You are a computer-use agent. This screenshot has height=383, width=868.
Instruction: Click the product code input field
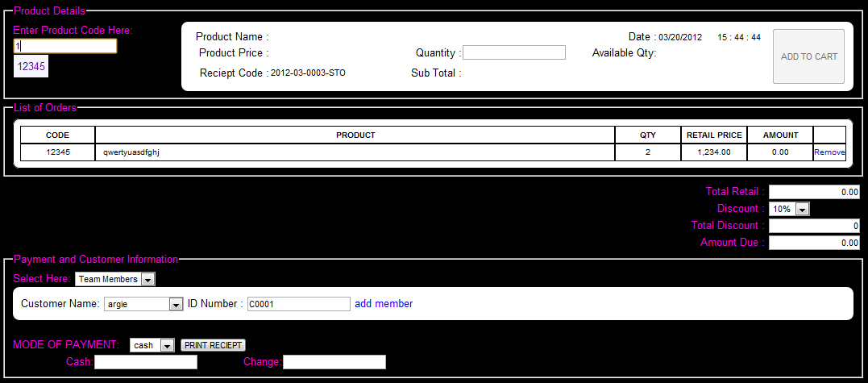[65, 46]
